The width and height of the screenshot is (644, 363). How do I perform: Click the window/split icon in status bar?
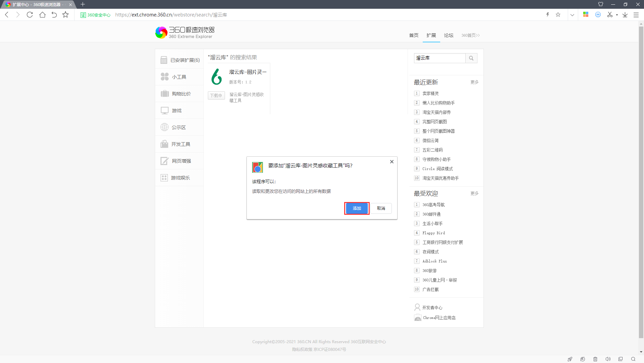[620, 359]
